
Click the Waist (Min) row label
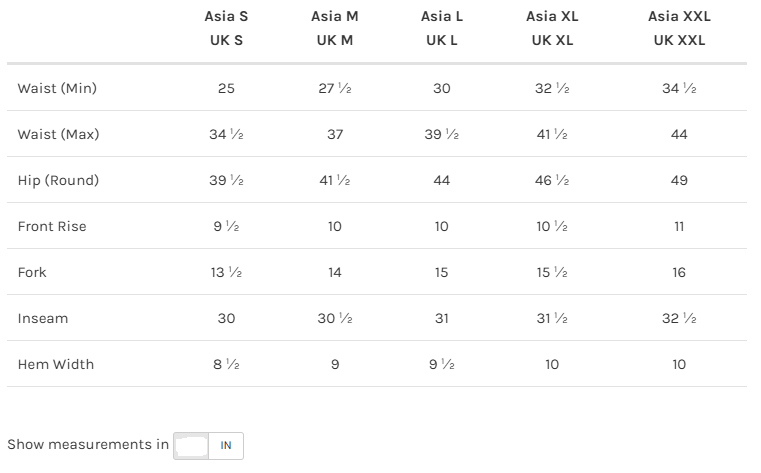coord(57,88)
